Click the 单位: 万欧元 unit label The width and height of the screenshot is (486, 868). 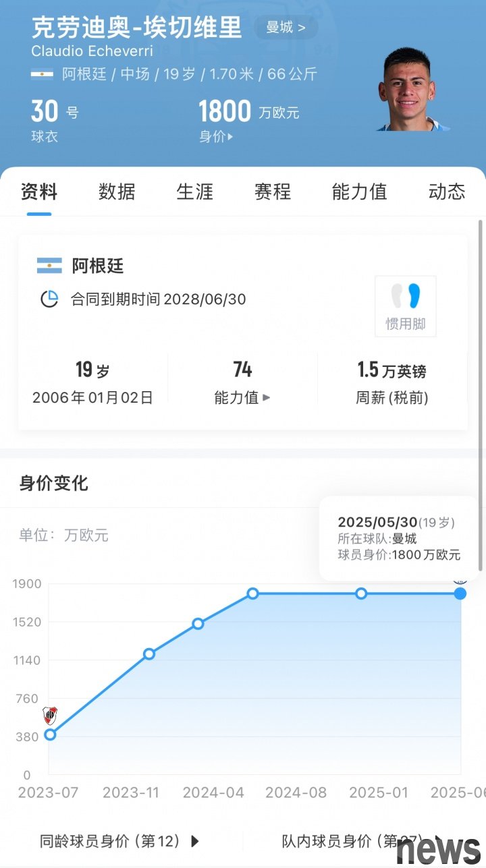63,536
